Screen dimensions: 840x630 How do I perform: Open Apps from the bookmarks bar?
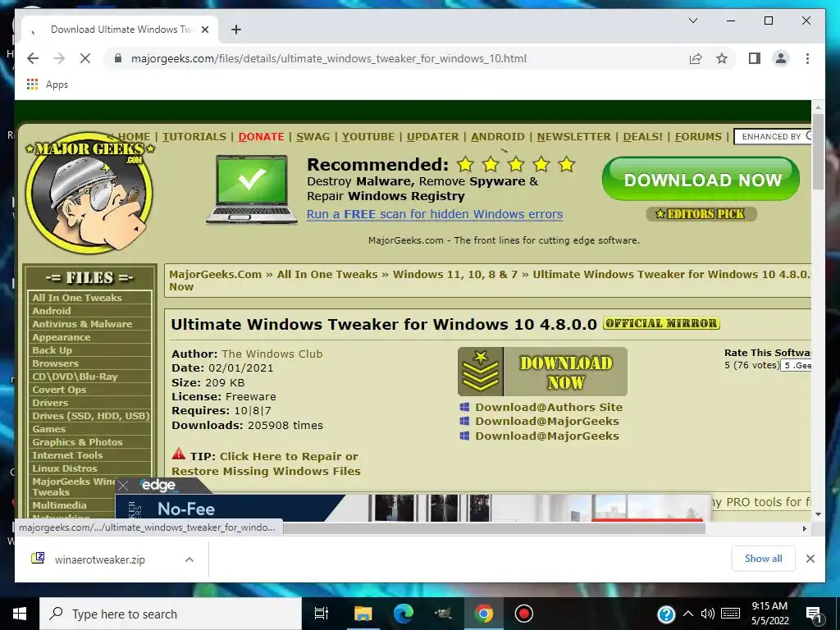[48, 84]
